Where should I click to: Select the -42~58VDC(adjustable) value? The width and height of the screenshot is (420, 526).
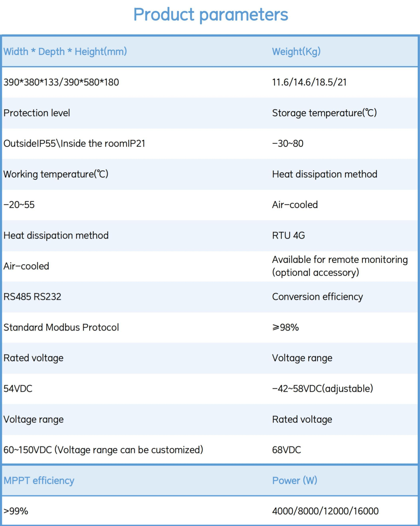click(322, 389)
